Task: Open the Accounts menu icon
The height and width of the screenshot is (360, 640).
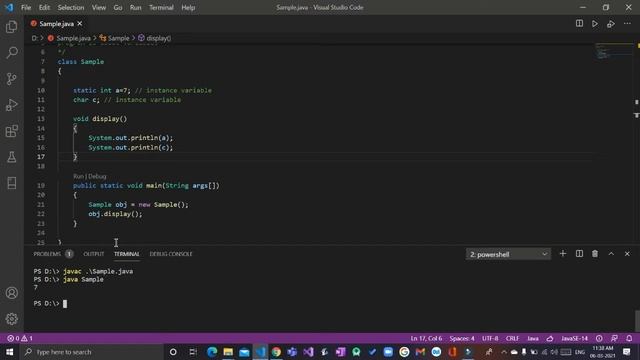Action: click(12, 293)
